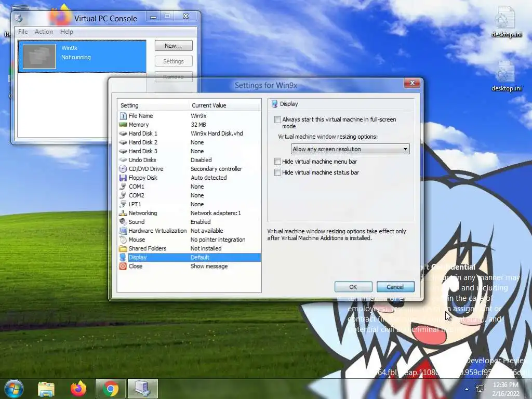
Task: Click Settings button in Virtual PC Console
Action: coord(174,61)
